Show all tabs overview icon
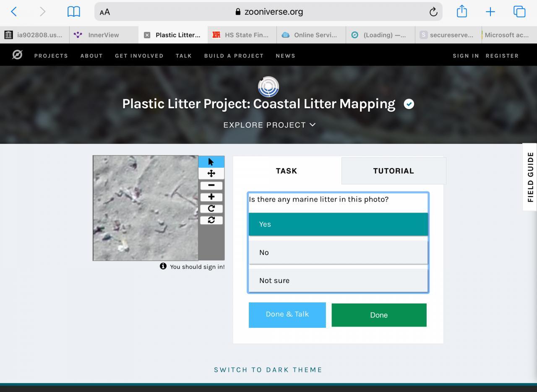This screenshot has height=392, width=537. 519,12
